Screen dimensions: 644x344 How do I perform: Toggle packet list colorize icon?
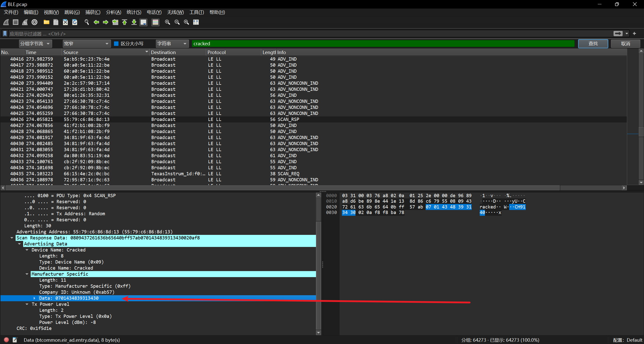(x=155, y=22)
